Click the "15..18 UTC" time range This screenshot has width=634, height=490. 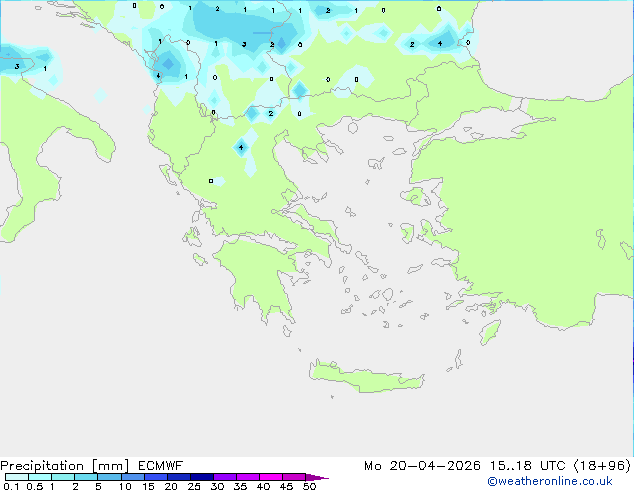[x=527, y=466]
